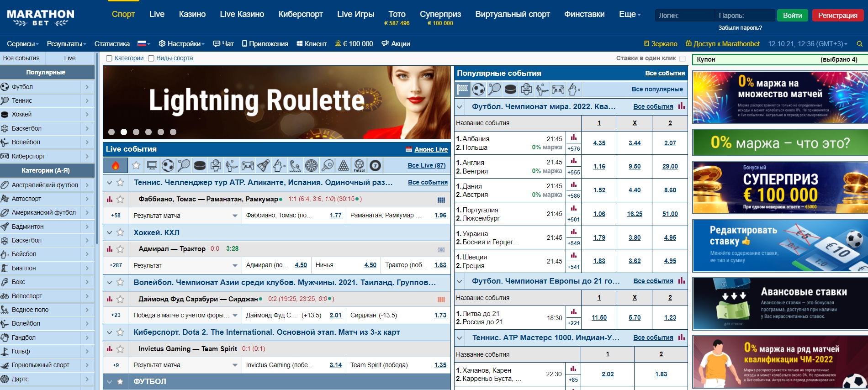
Task: Filter Live events by water polo icon
Action: 295,165
